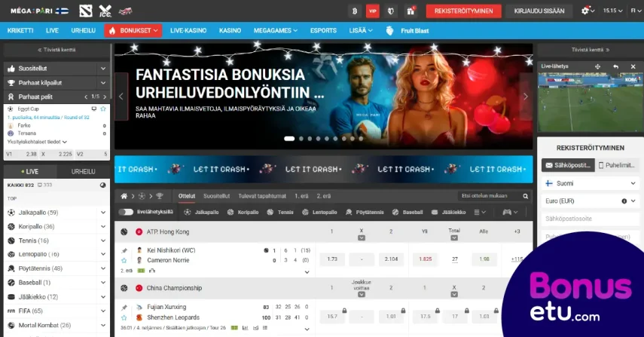644x337 pixels.
Task: Open the Suomi country dropdown
Action: click(x=591, y=183)
